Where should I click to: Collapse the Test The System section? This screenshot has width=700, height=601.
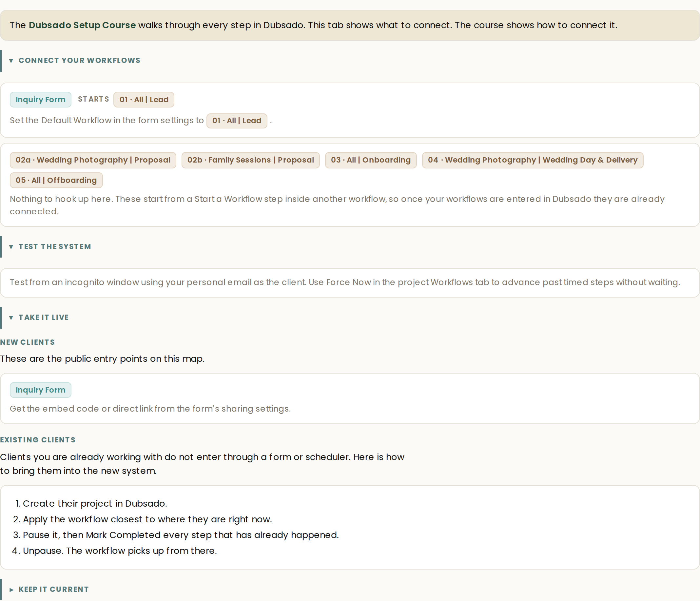[x=11, y=247]
